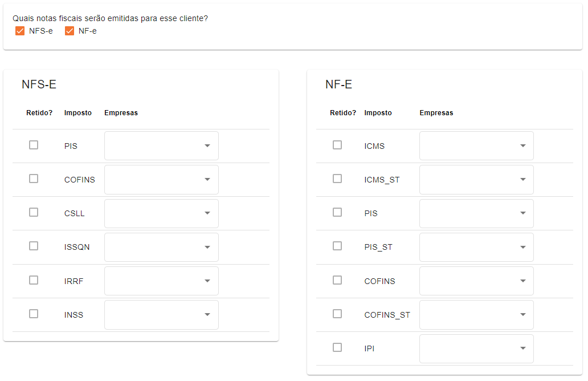Viewport: 588px width, 381px height.
Task: Expand Empresas dropdown for ICMS
Action: 476,146
